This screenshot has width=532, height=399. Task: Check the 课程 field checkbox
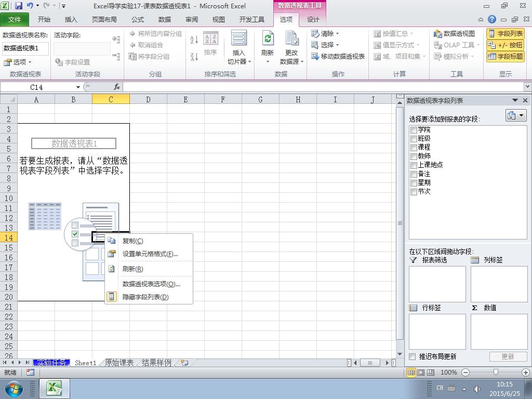tap(414, 147)
